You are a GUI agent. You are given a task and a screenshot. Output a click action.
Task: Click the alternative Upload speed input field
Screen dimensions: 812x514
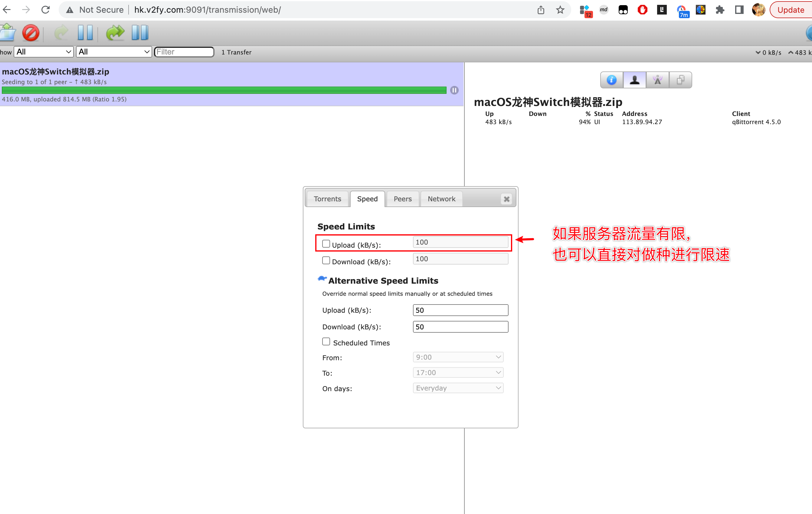pos(460,310)
